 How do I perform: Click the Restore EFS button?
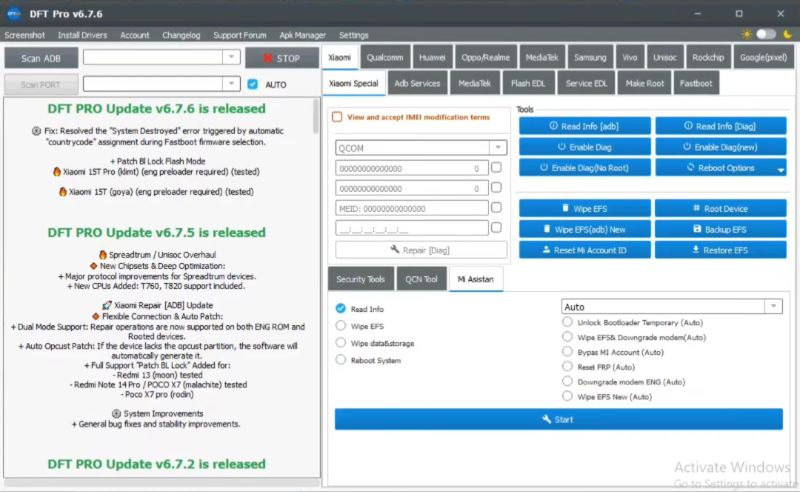pyautogui.click(x=720, y=250)
